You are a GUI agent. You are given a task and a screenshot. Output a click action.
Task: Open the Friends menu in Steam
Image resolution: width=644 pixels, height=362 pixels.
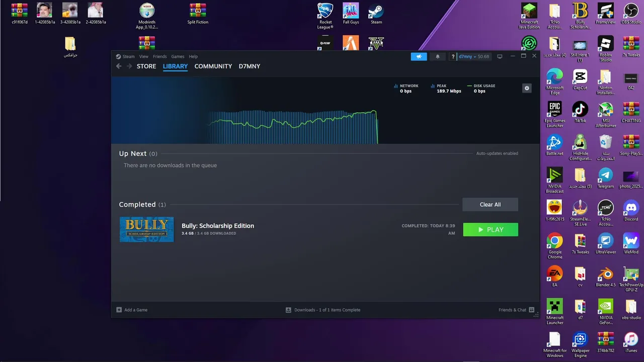tap(160, 56)
